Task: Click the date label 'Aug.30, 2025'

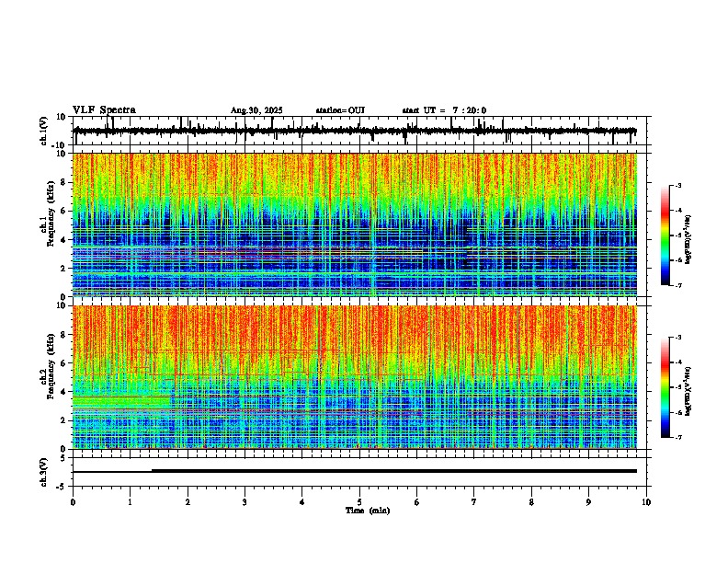Action: click(256, 110)
